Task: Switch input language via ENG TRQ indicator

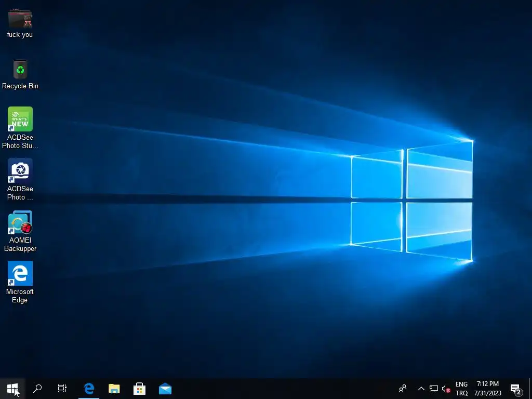Action: [x=461, y=389]
